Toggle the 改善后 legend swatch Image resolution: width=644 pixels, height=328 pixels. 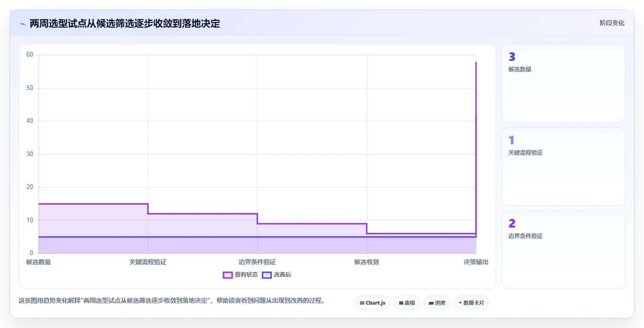pos(267,275)
